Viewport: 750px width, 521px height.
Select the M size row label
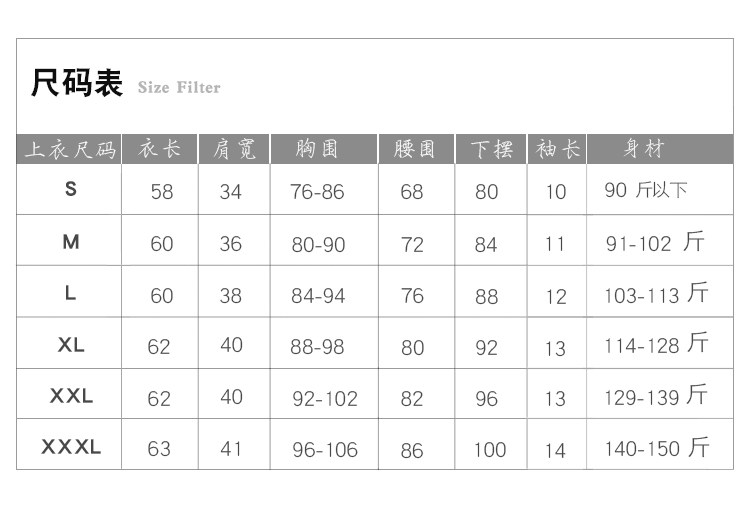[x=70, y=241]
